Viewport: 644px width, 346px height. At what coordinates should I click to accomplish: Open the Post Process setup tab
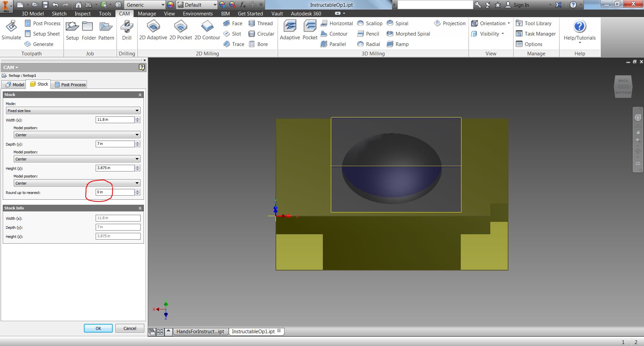[70, 85]
